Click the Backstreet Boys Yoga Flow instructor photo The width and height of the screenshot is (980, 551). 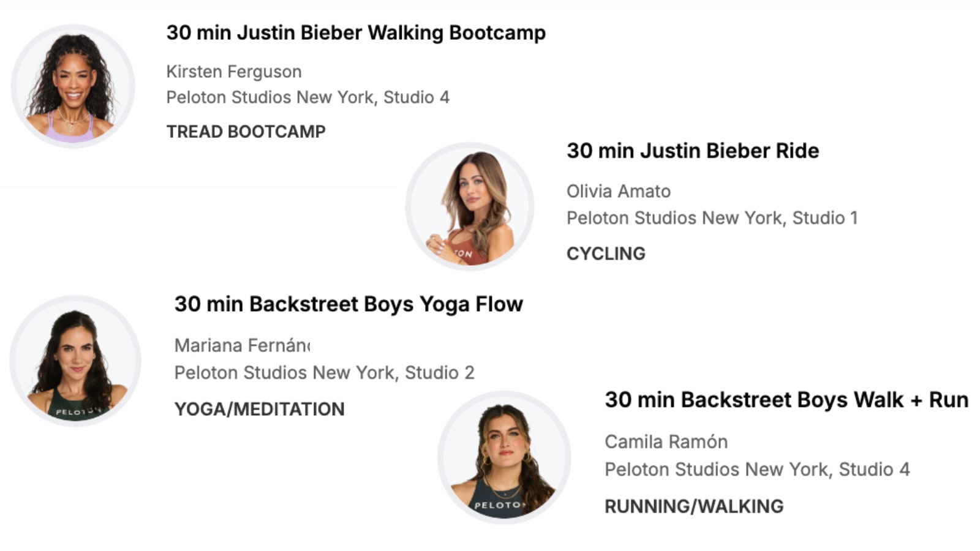(x=75, y=361)
